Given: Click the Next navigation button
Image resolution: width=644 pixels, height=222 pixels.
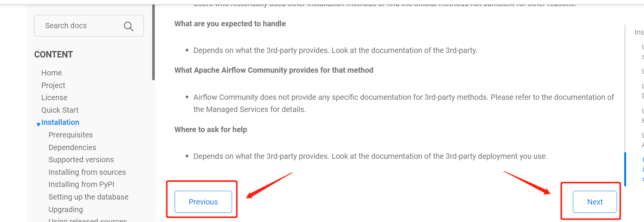Looking at the screenshot, I should click(595, 202).
